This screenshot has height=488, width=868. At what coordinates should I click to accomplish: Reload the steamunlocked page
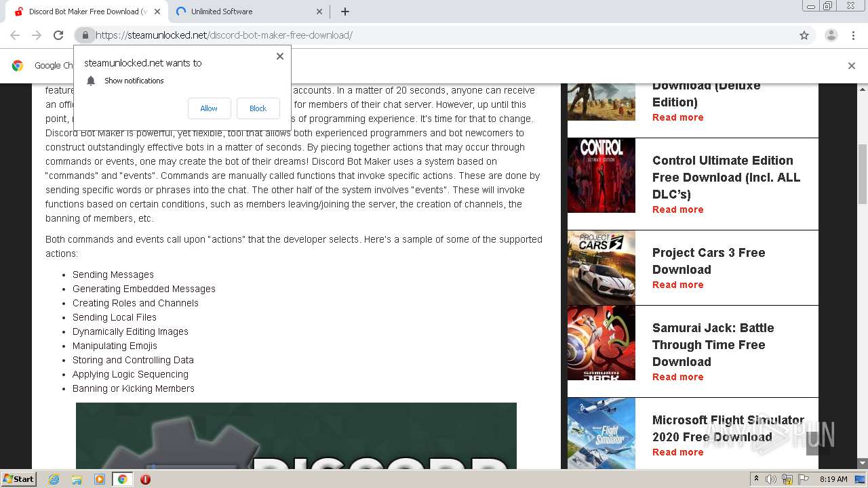pyautogui.click(x=58, y=35)
